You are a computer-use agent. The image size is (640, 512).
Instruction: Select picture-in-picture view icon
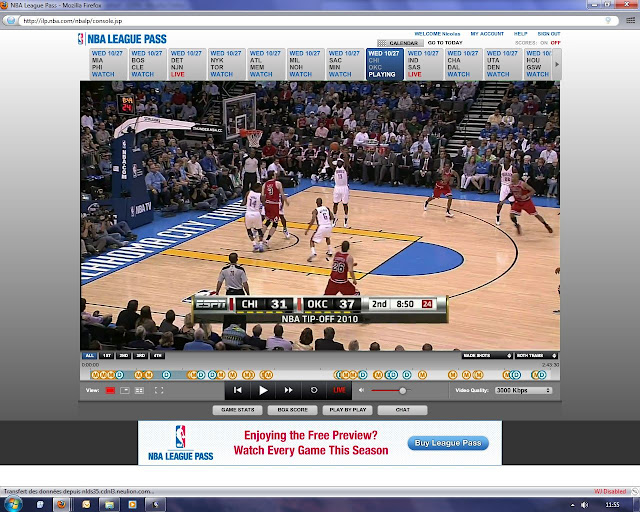tap(125, 390)
